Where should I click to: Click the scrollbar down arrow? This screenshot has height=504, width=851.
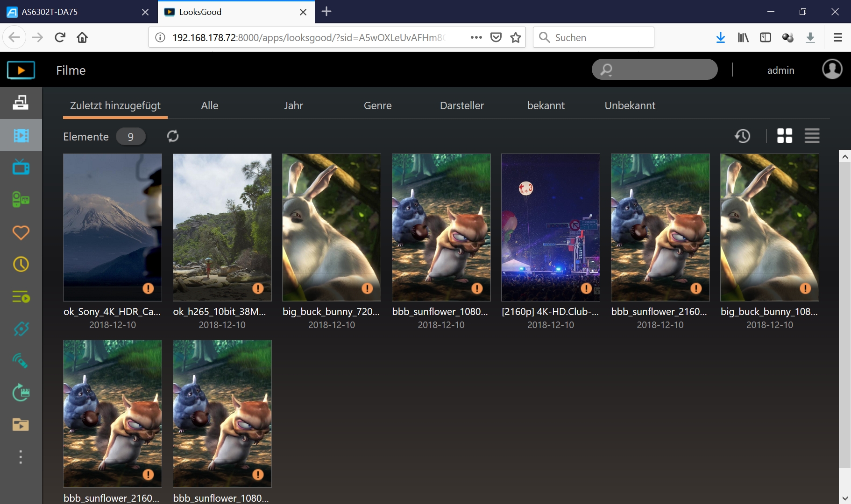pyautogui.click(x=845, y=498)
